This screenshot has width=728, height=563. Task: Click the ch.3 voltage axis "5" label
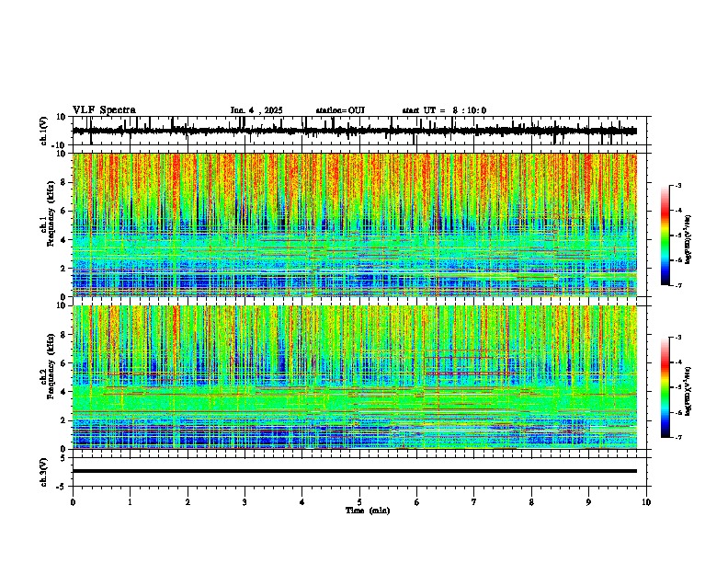pyautogui.click(x=64, y=458)
